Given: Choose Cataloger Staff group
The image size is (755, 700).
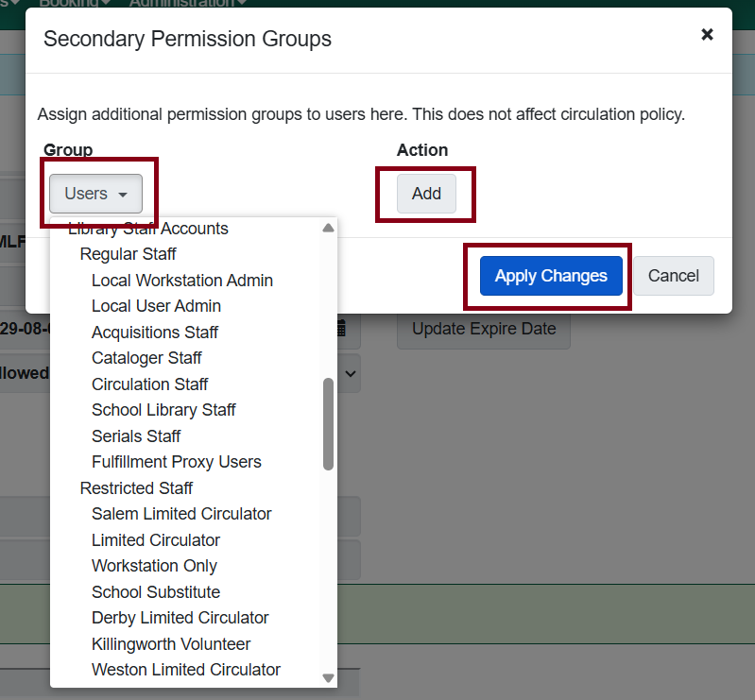Looking at the screenshot, I should tap(146, 358).
